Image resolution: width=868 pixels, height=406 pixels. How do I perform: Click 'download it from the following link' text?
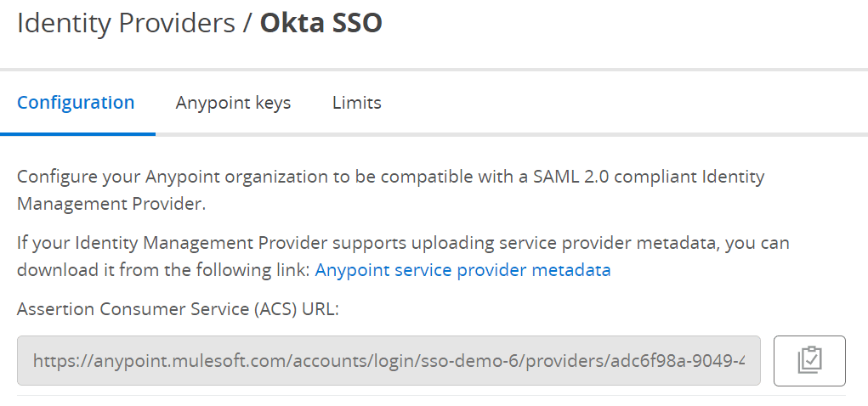[x=163, y=270]
